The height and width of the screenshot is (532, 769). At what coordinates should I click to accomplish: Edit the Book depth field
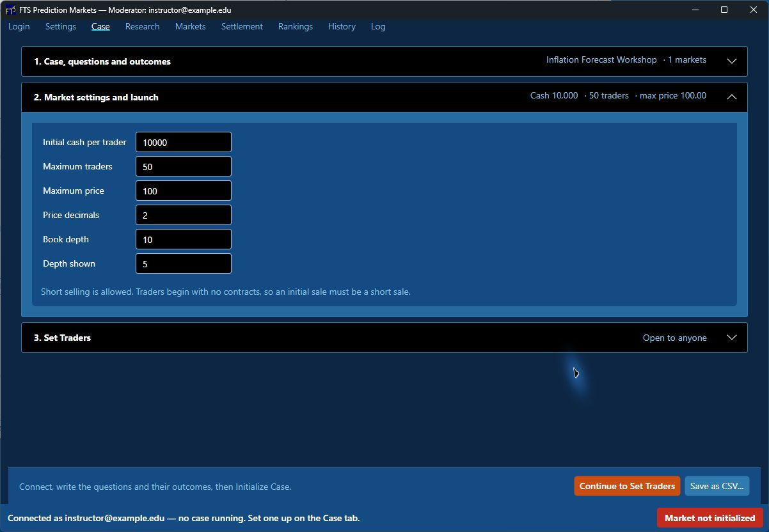(x=184, y=239)
